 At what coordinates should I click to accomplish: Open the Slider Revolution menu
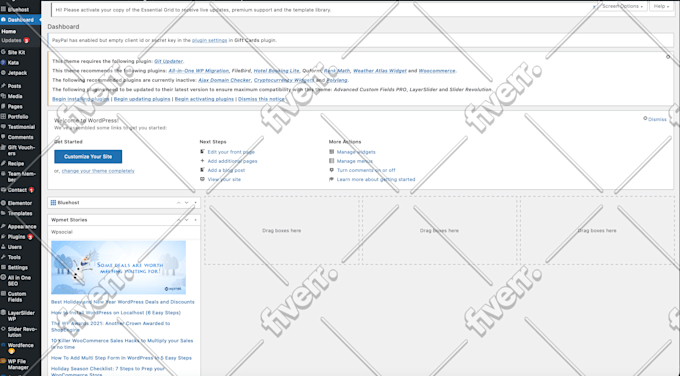coord(20,332)
